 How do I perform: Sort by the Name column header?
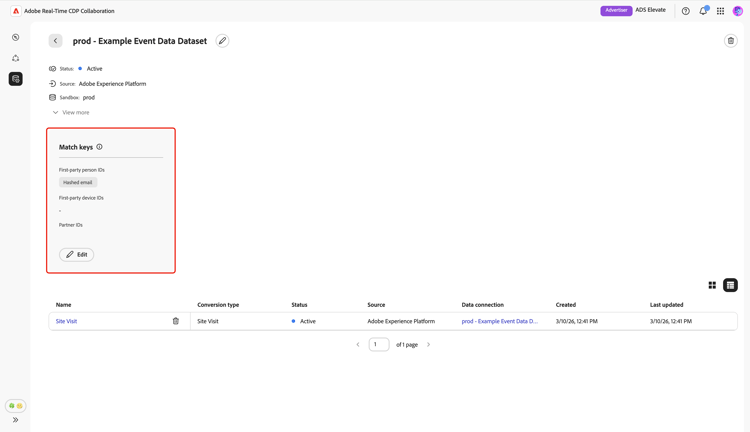[x=64, y=305]
